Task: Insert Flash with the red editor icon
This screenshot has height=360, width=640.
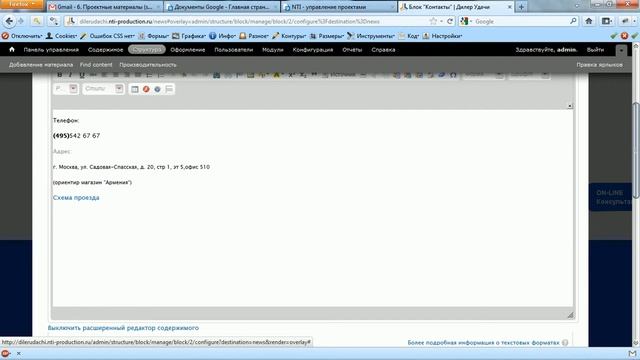Action: click(146, 89)
